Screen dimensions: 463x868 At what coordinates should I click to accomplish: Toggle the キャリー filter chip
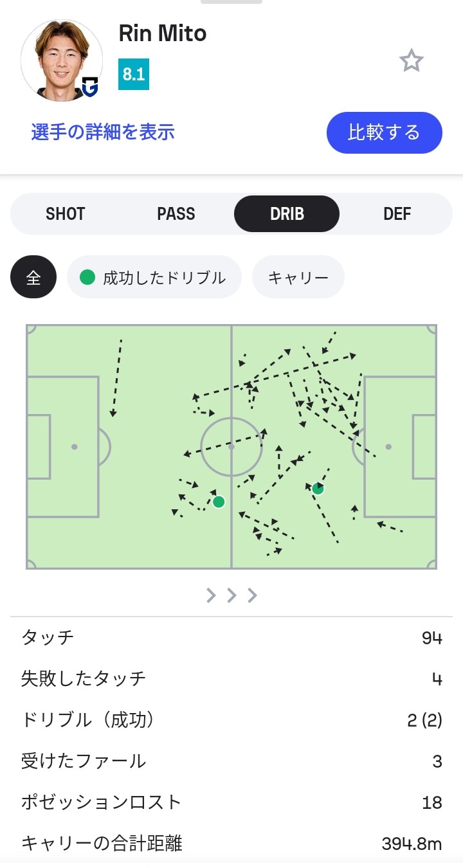point(298,278)
